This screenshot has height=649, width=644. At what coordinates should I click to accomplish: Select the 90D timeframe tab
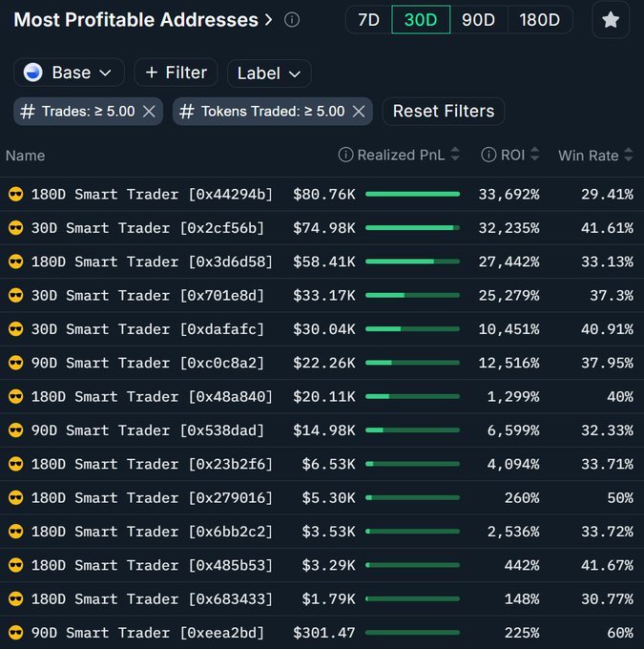click(x=479, y=20)
